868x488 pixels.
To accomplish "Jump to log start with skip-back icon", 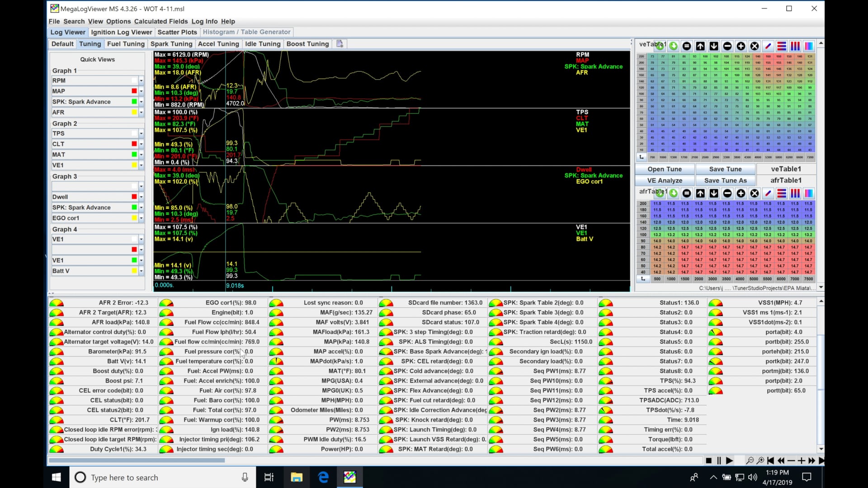I will coord(771,460).
